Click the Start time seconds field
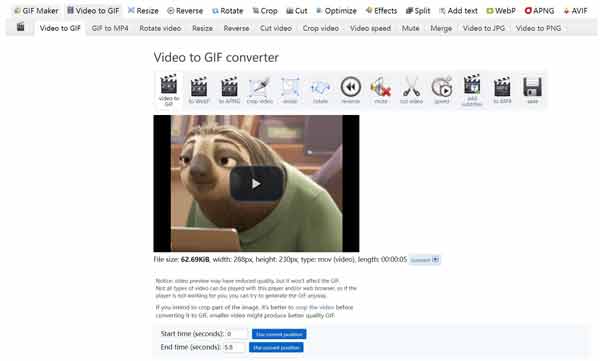 [x=236, y=334]
